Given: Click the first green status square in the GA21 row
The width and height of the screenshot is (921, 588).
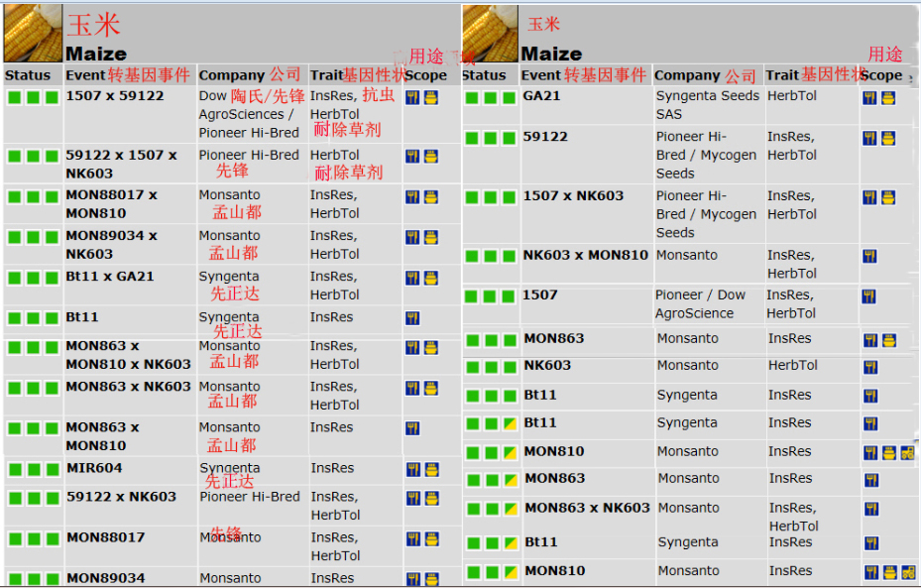Looking at the screenshot, I should pos(472,98).
